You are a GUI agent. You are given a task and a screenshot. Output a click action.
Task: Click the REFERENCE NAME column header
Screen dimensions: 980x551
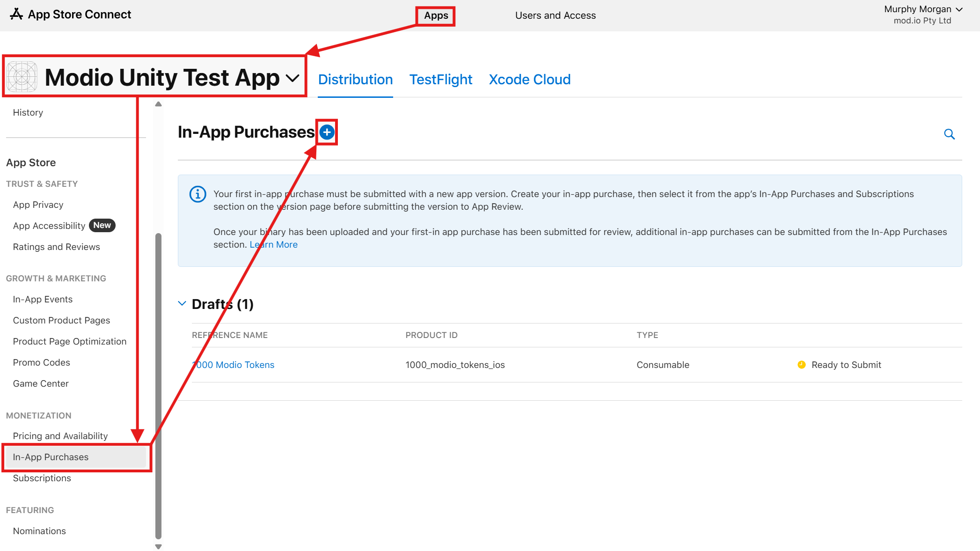pos(229,335)
